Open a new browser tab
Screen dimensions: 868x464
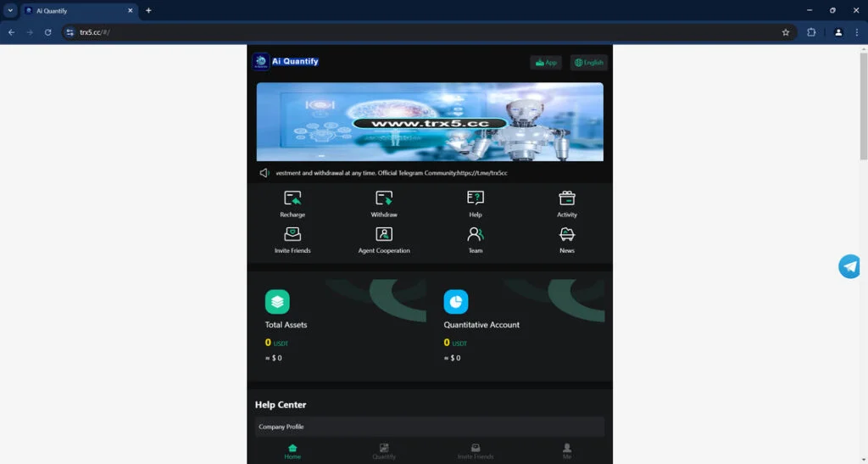(148, 10)
